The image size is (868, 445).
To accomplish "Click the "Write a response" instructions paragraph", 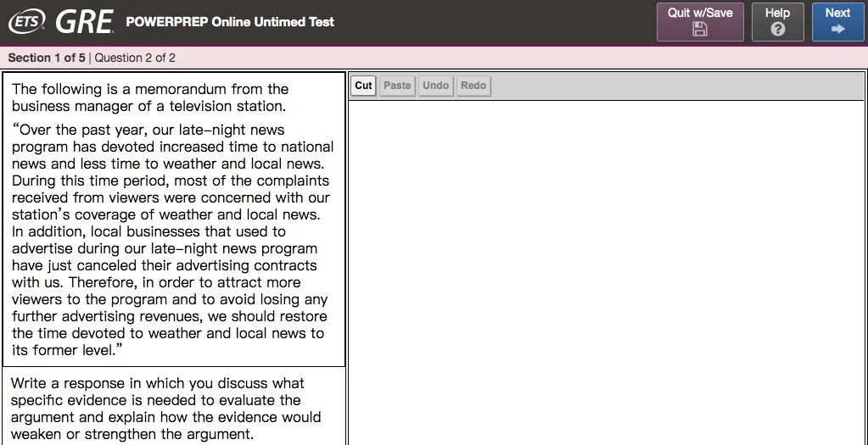I will [x=166, y=409].
